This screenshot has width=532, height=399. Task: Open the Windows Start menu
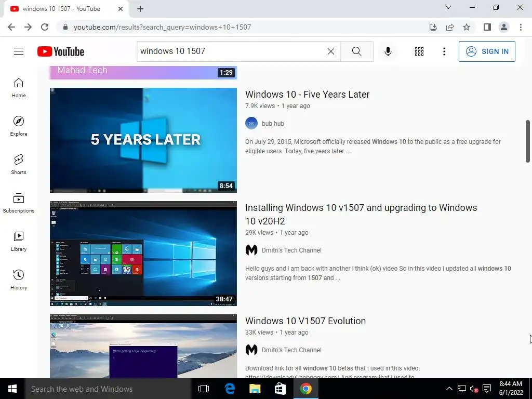pos(12,389)
